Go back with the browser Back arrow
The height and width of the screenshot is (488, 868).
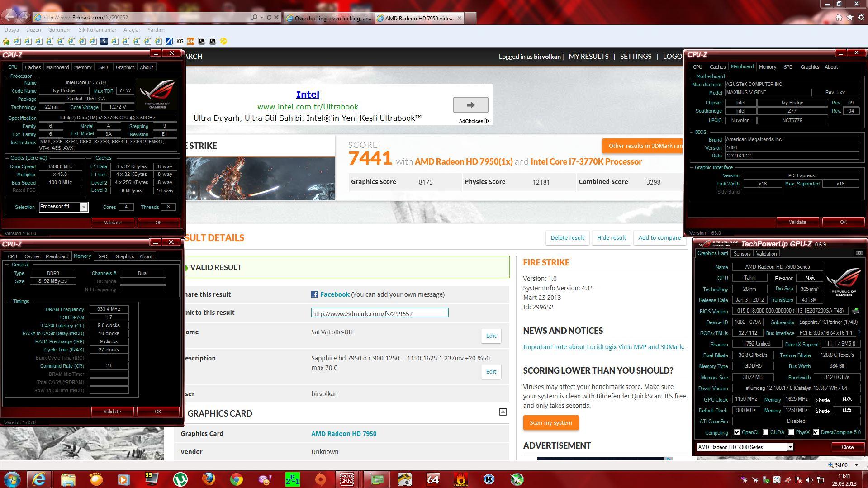coord(9,17)
